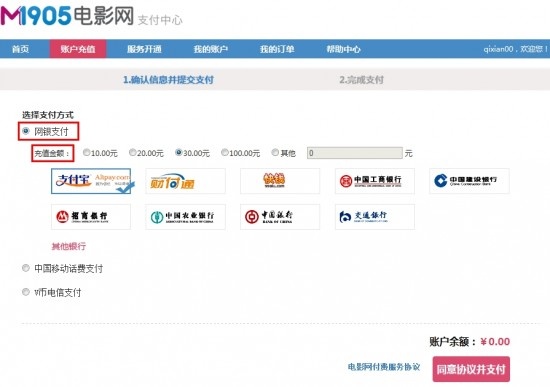Pick 中国建设银行 bank logo

(469, 181)
